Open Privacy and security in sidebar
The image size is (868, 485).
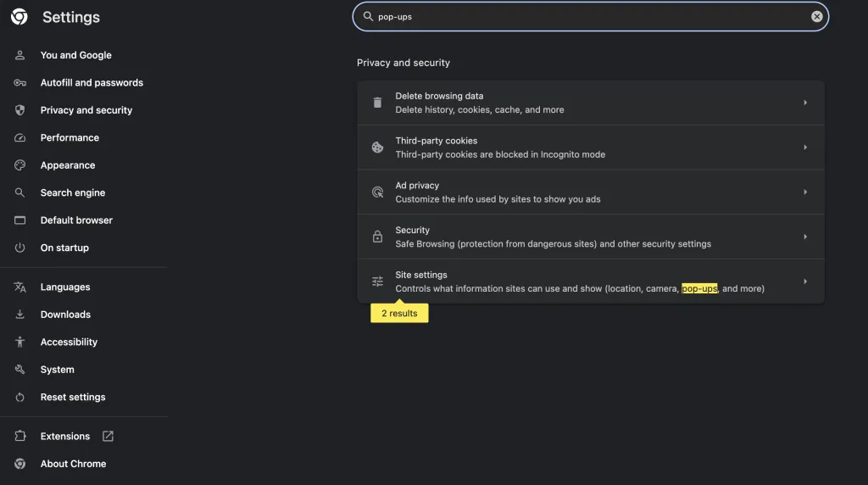pos(86,110)
